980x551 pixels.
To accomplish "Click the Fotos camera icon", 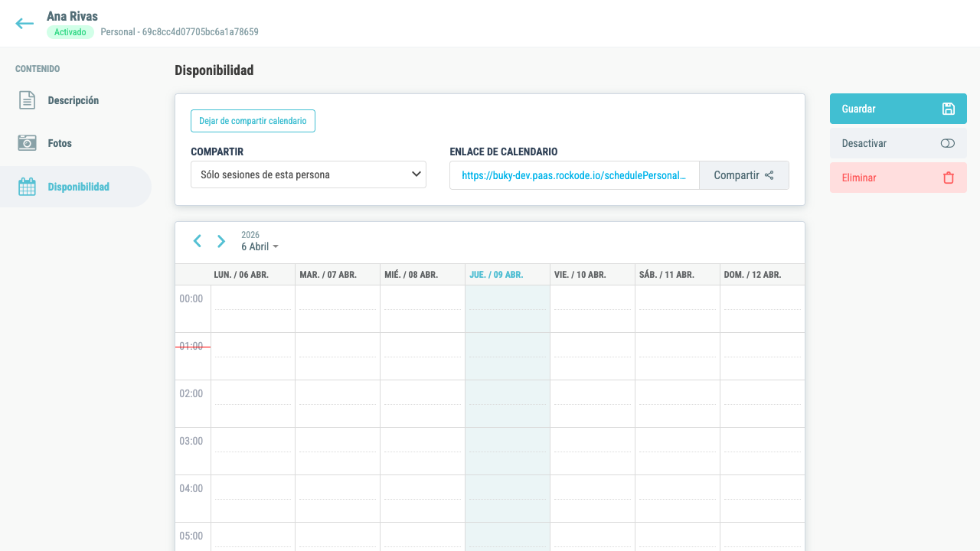I will 27,143.
